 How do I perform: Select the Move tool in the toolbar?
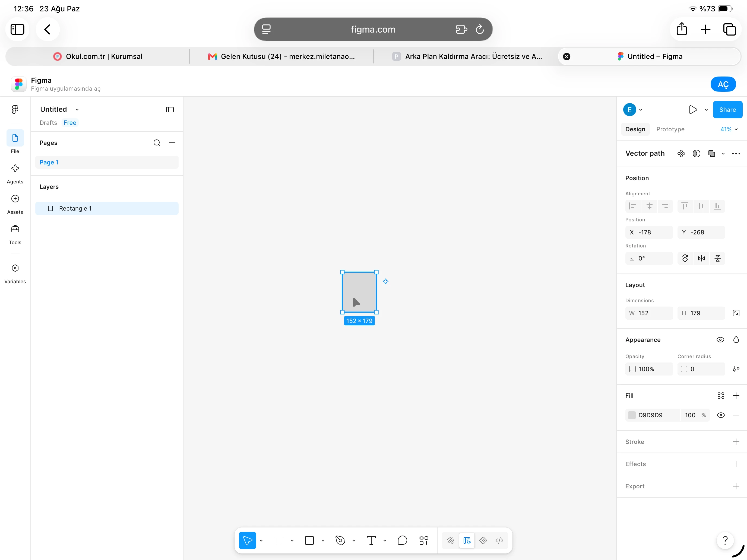pos(247,540)
